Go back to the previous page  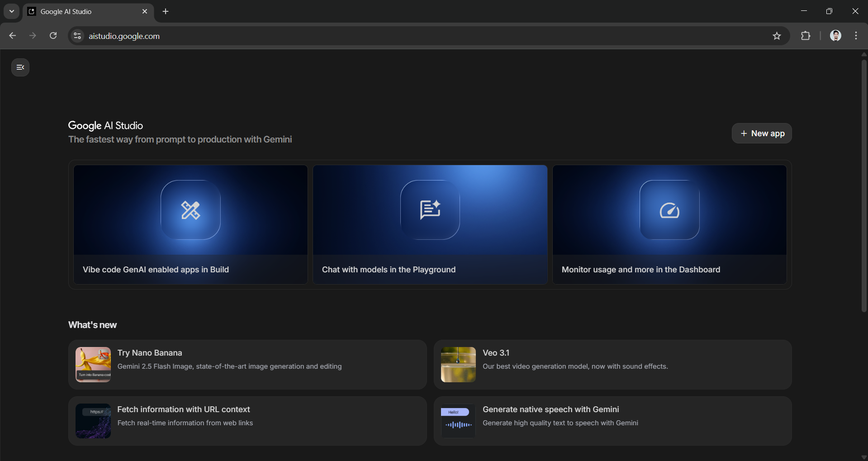point(13,36)
